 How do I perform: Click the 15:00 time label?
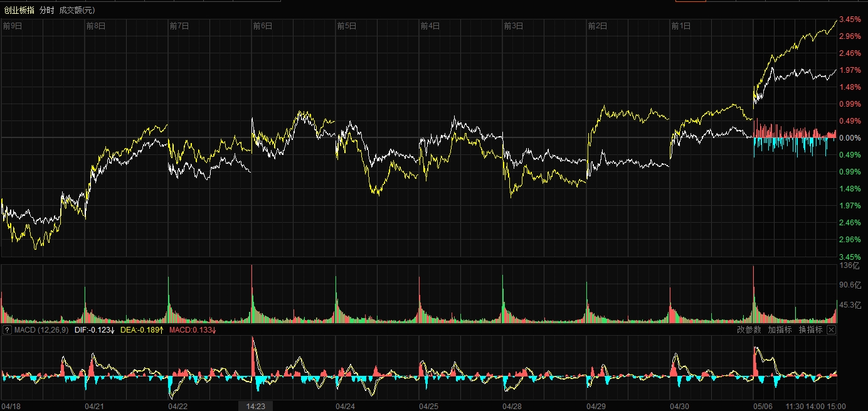tap(836, 406)
